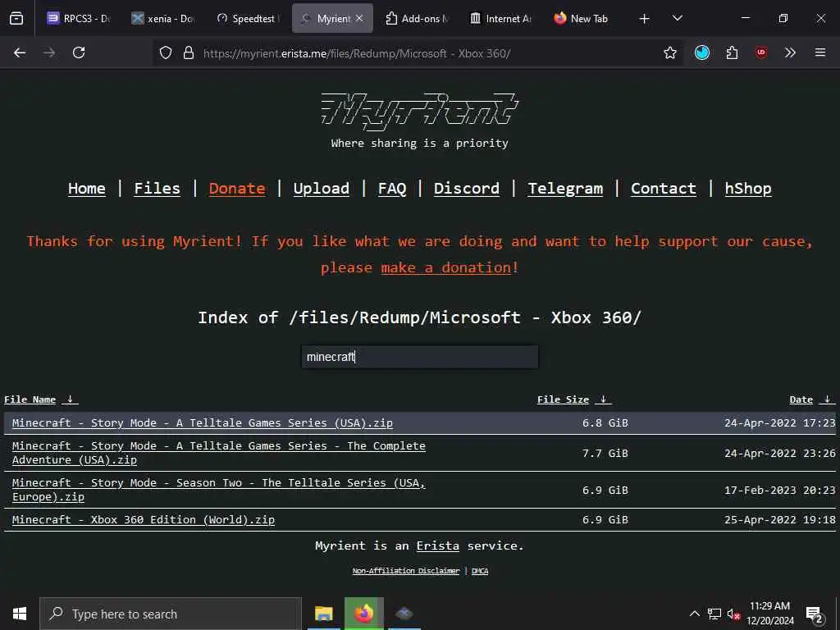Screen dimensions: 840x630
Task: Download Story Mode The Complete Adventure zip
Action: tap(218, 453)
